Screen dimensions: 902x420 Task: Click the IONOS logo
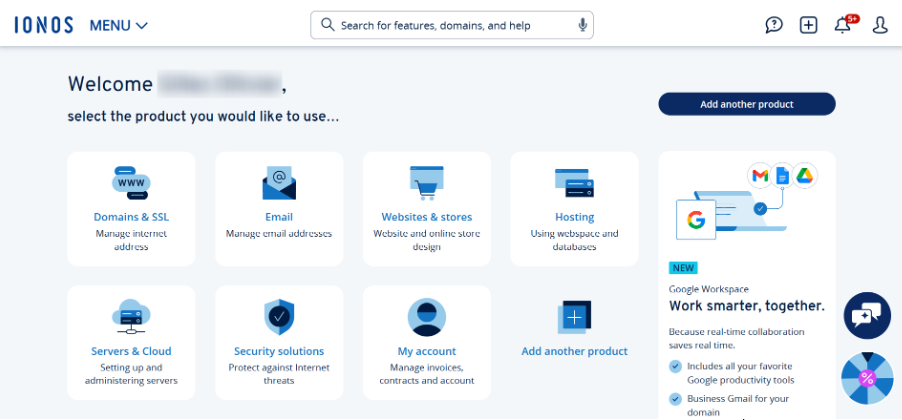pyautogui.click(x=44, y=25)
